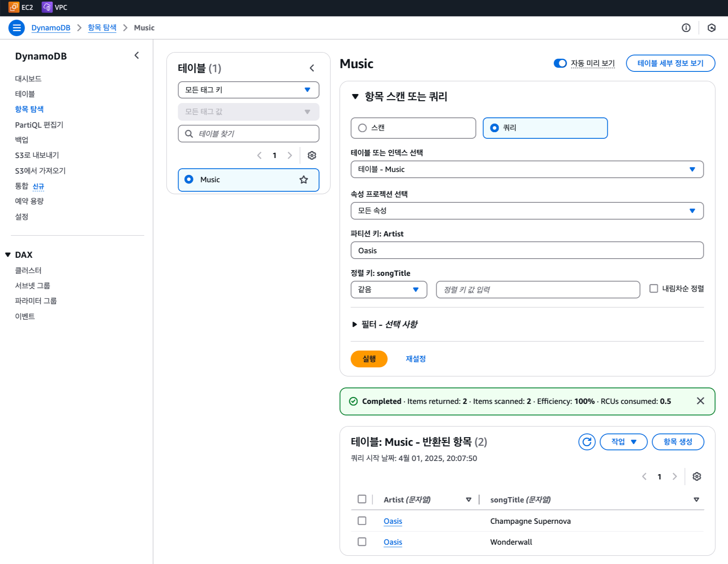Click the partition key Artist input field

(527, 250)
